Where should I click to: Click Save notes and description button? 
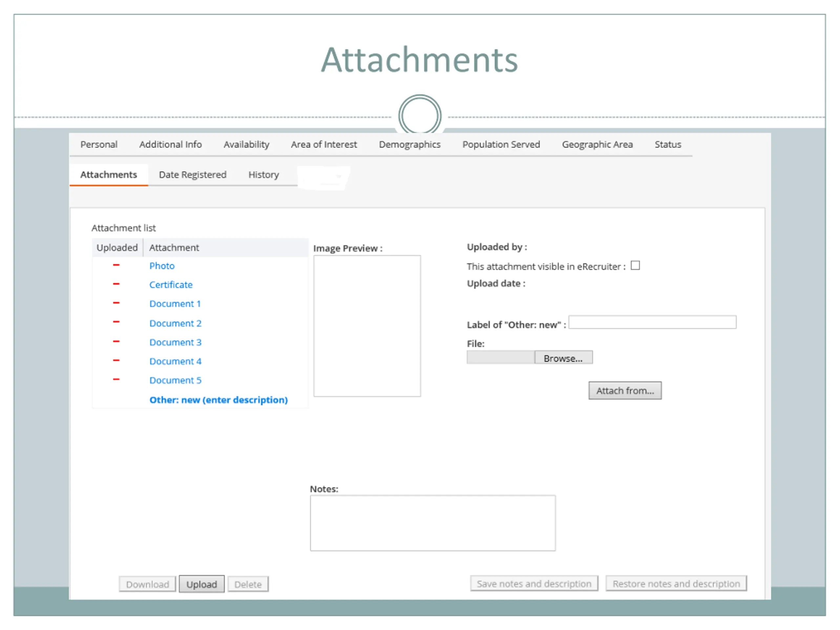tap(534, 584)
